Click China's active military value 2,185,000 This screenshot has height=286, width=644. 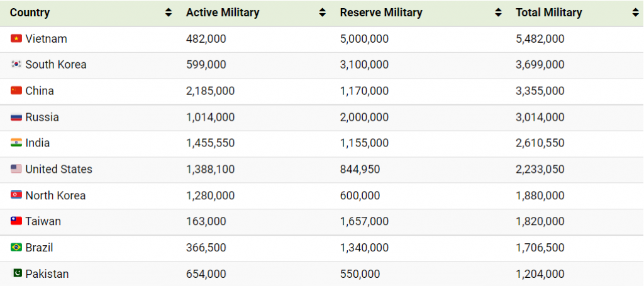coord(210,91)
